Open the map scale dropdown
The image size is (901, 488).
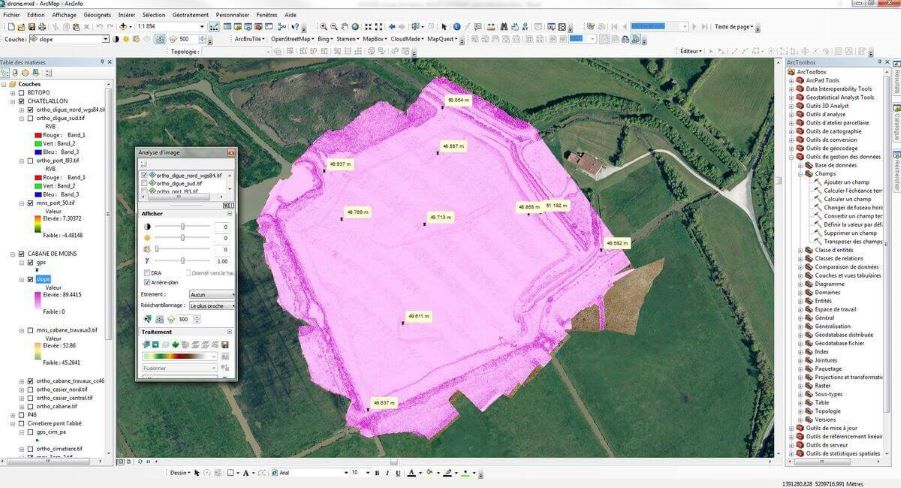[202, 26]
